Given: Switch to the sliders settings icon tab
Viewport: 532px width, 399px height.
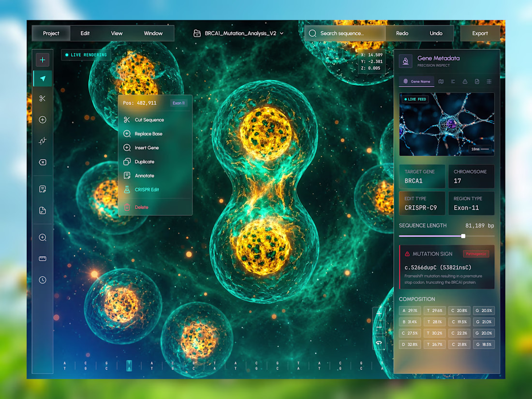Looking at the screenshot, I should pyautogui.click(x=489, y=81).
